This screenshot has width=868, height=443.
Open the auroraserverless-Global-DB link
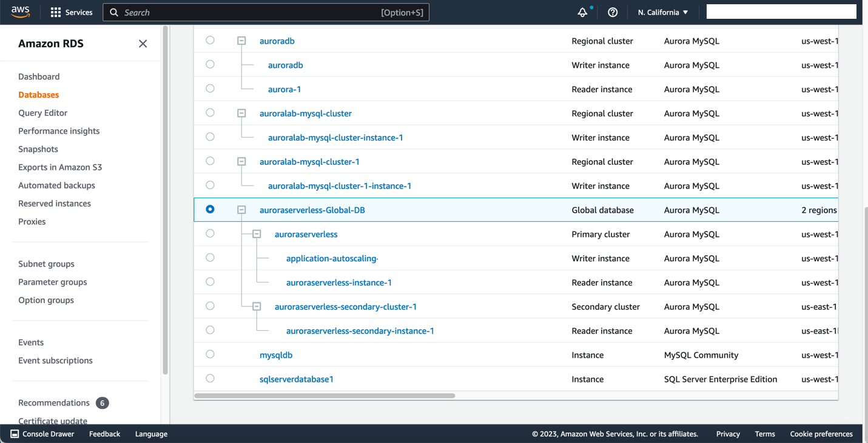pyautogui.click(x=312, y=210)
